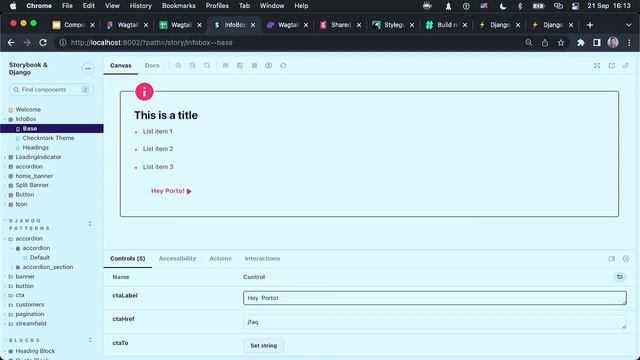Share this page from address bar
The width and height of the screenshot is (640, 360).
coord(545,42)
